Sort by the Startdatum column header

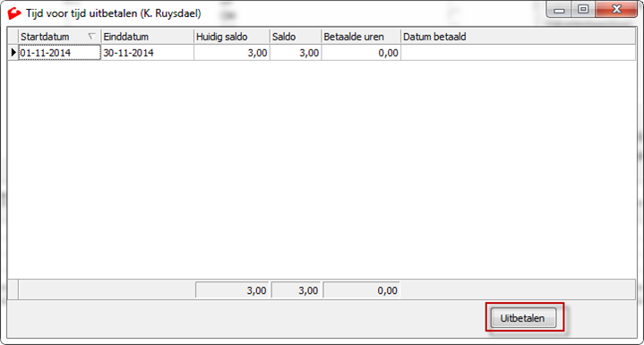[x=59, y=37]
